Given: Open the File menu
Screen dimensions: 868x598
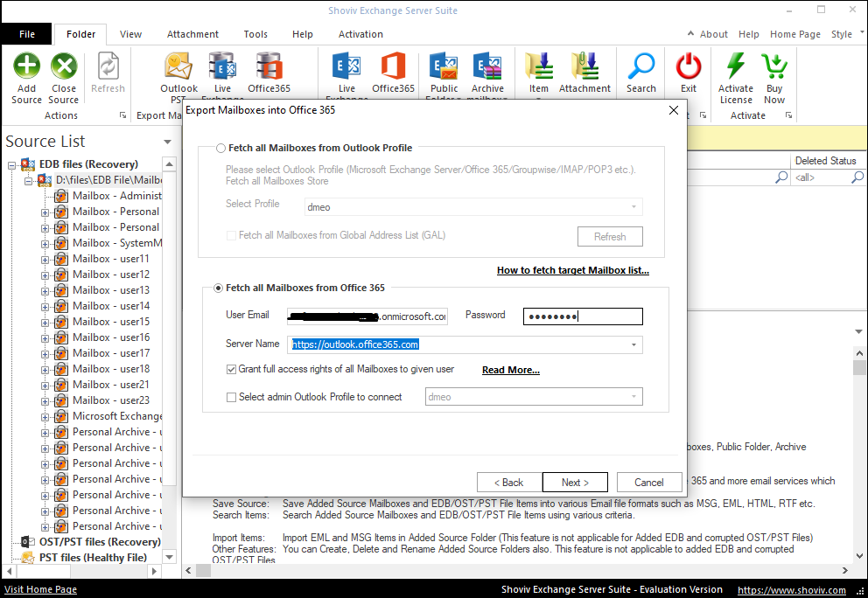Looking at the screenshot, I should click(26, 34).
